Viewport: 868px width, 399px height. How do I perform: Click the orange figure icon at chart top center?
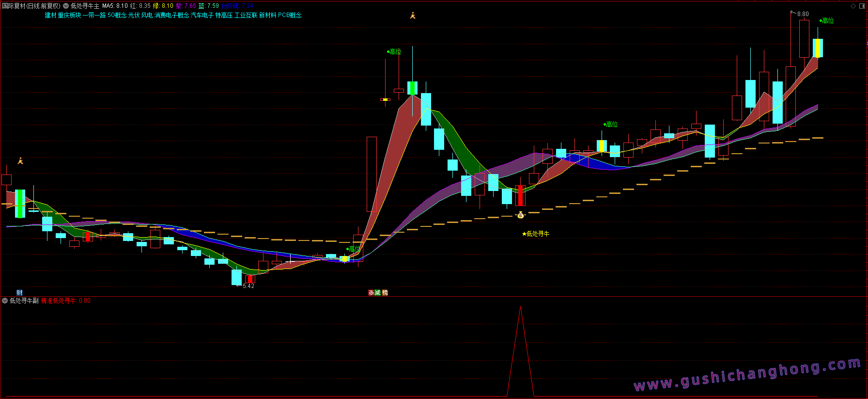(x=413, y=16)
